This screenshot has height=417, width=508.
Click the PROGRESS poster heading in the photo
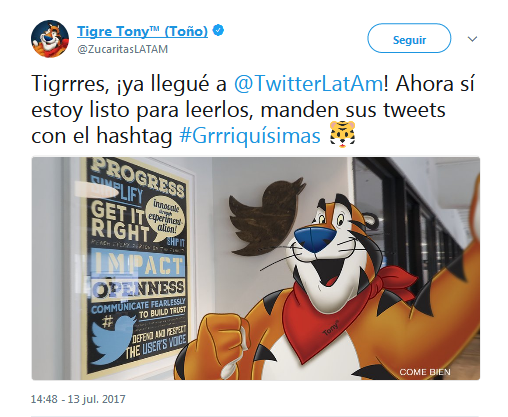(138, 179)
